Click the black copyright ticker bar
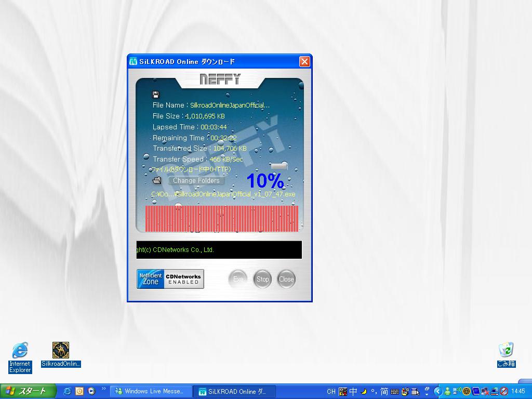532x399 pixels. 219,250
